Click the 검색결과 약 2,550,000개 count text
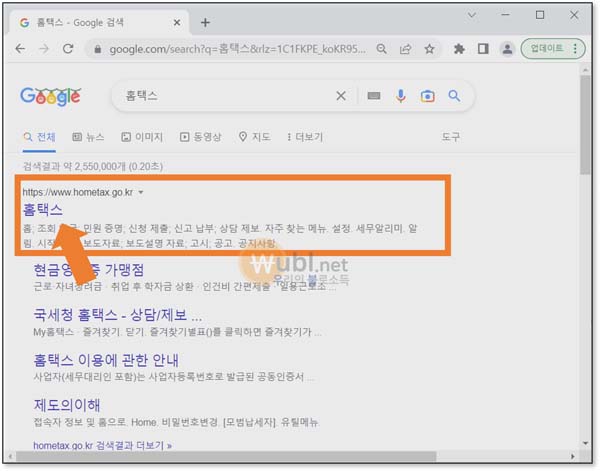This screenshot has width=600, height=471. click(93, 167)
